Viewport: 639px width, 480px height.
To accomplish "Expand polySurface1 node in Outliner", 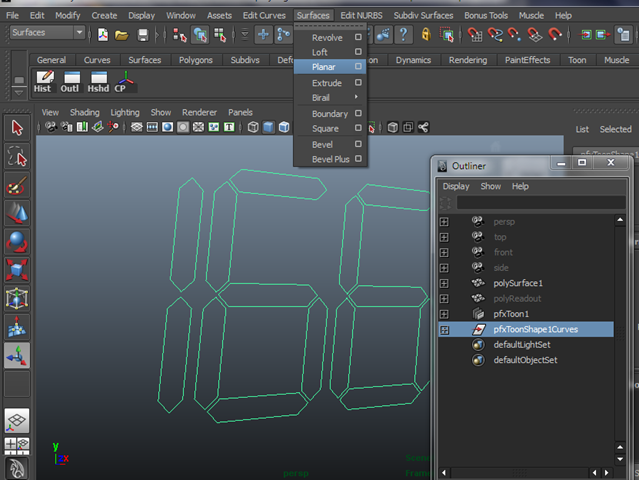I will pos(444,283).
